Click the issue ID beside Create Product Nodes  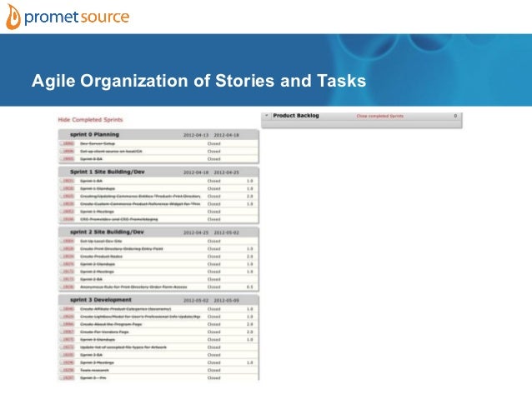[68, 257]
